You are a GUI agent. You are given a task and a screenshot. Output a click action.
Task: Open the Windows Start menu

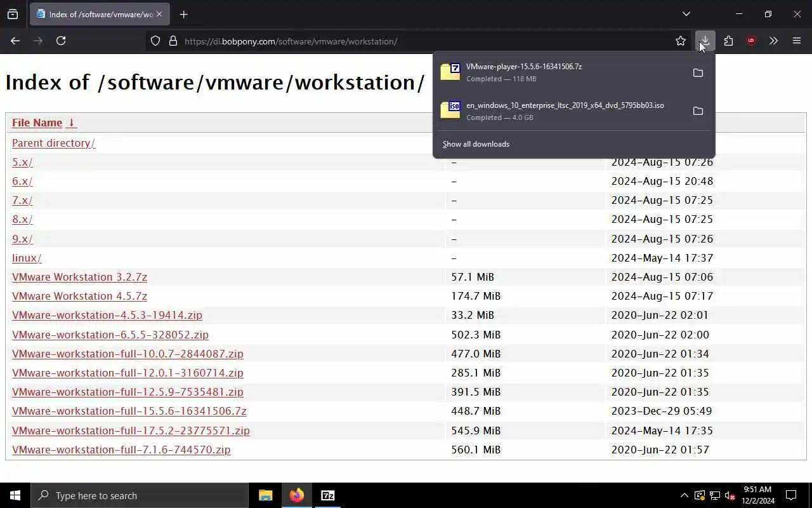click(15, 495)
